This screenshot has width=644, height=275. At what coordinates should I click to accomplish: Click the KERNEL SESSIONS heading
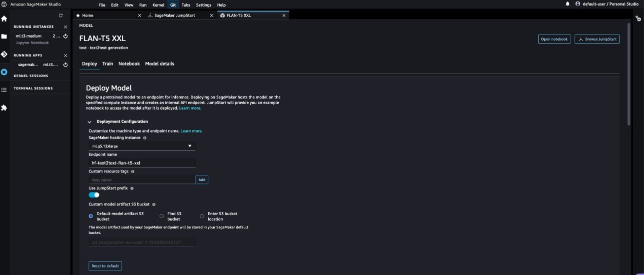click(x=31, y=76)
